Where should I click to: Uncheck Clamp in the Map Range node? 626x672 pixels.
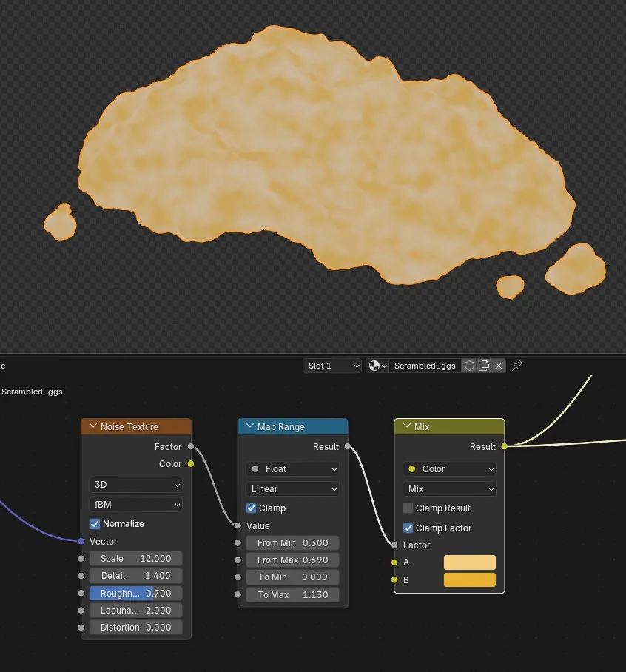coord(252,508)
